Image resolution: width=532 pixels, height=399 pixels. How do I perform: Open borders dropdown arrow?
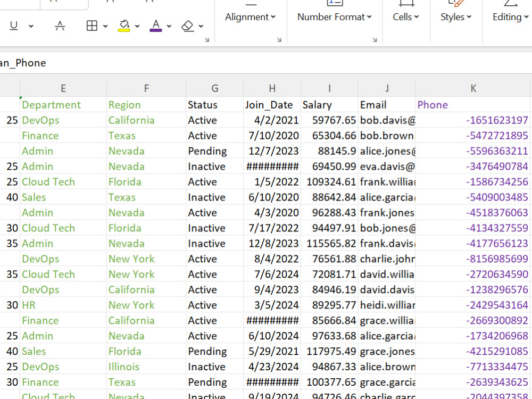coord(105,26)
